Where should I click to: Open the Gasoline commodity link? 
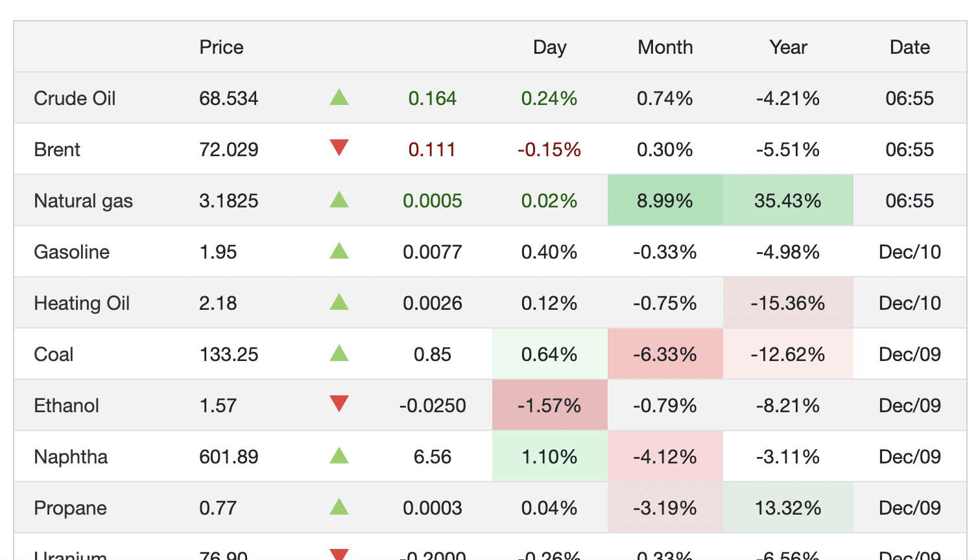pyautogui.click(x=71, y=252)
